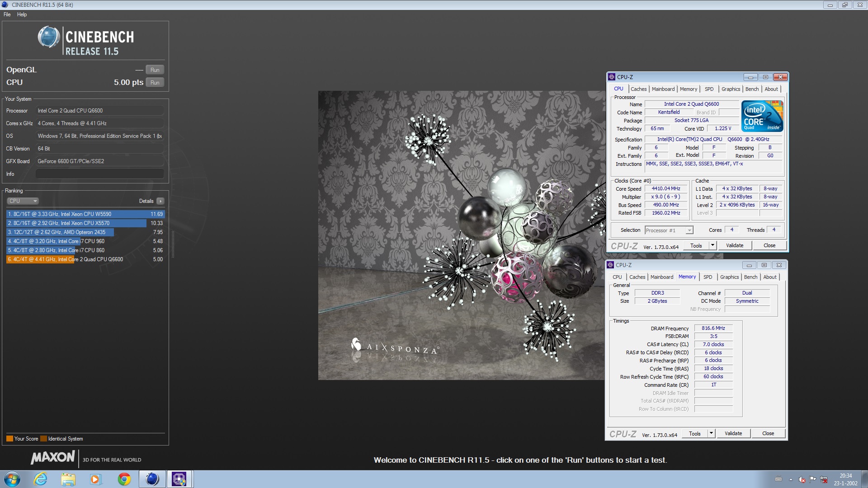
Task: Open SPD tab in lower CPU-Z window
Action: pyautogui.click(x=708, y=277)
